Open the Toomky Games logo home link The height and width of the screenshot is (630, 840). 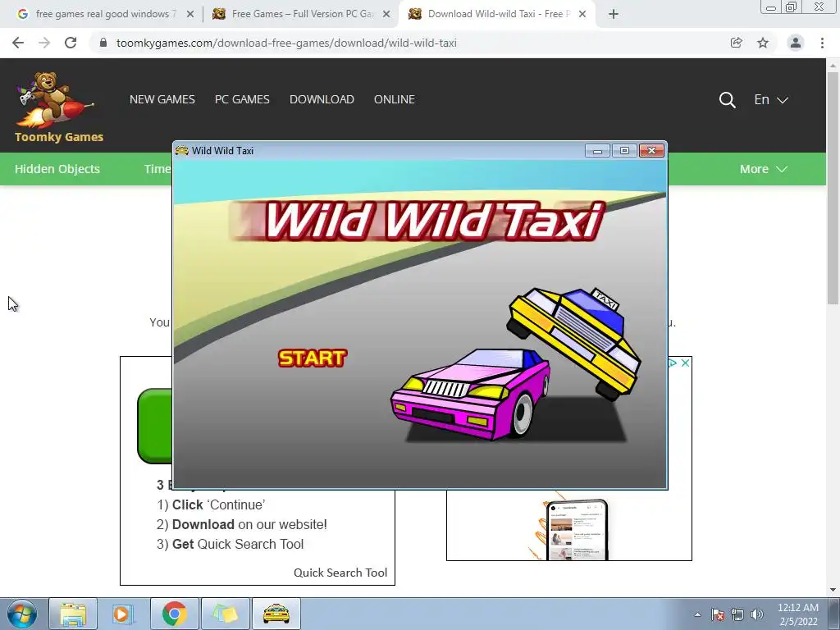tap(58, 107)
